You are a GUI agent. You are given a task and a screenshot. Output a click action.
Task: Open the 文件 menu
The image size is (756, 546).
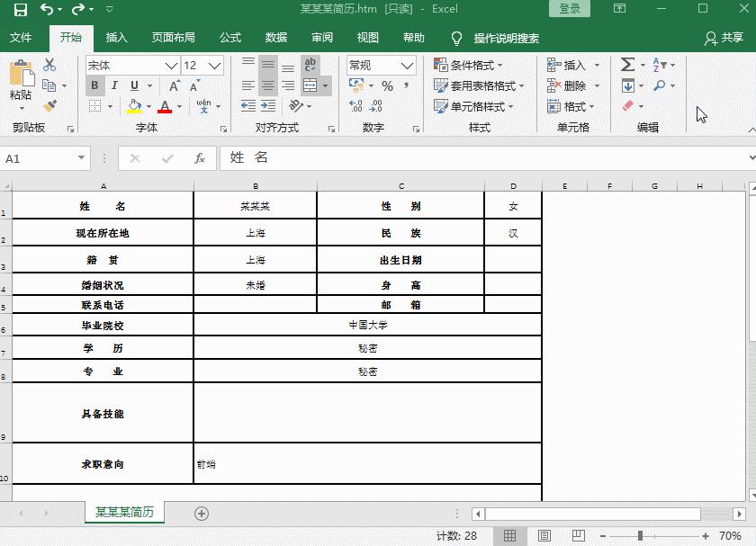20,38
